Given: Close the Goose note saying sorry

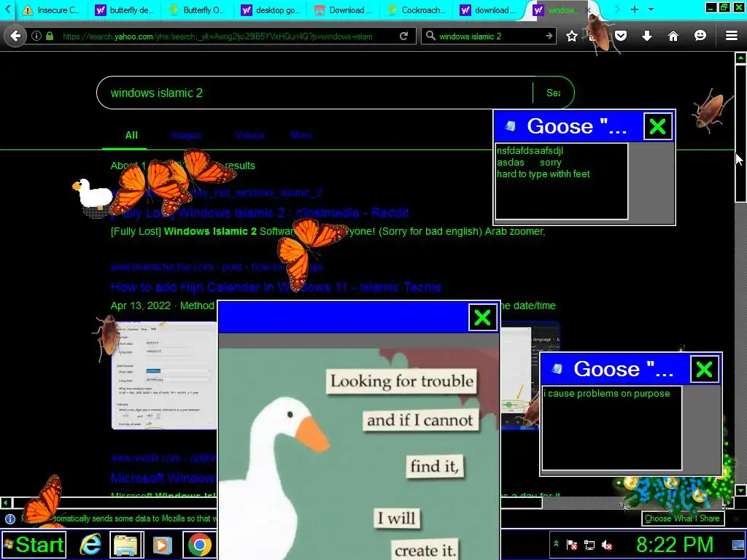Looking at the screenshot, I should 657,127.
